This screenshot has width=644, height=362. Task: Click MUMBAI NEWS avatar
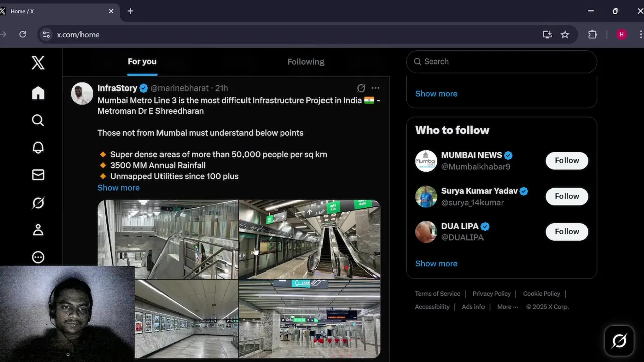tap(426, 161)
